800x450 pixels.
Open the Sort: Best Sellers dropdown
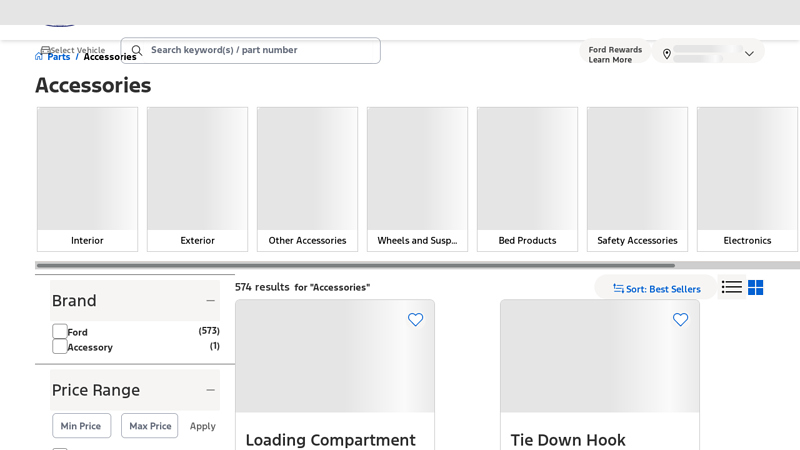(x=656, y=289)
